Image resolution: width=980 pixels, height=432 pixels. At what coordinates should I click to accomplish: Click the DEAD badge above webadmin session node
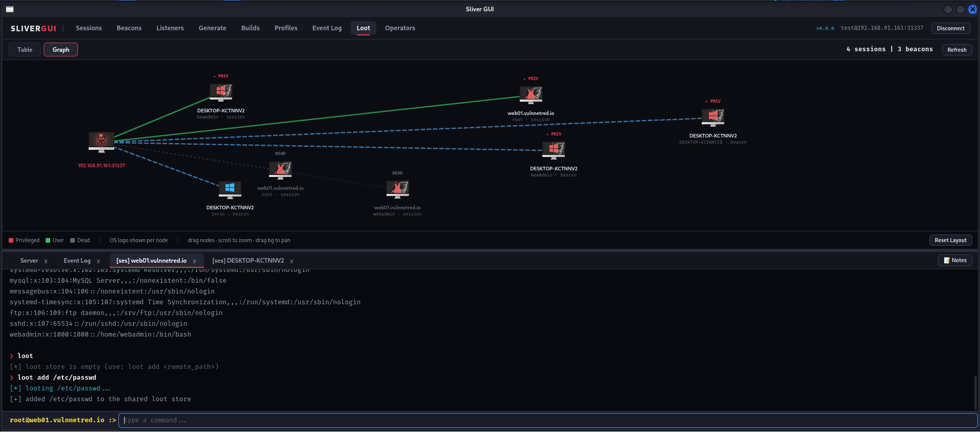(398, 173)
